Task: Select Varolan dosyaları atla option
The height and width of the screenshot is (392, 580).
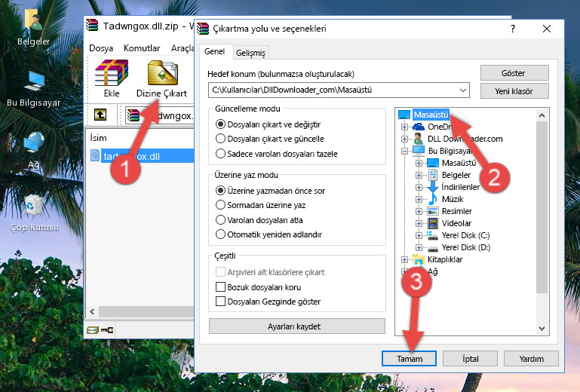Action: click(220, 220)
